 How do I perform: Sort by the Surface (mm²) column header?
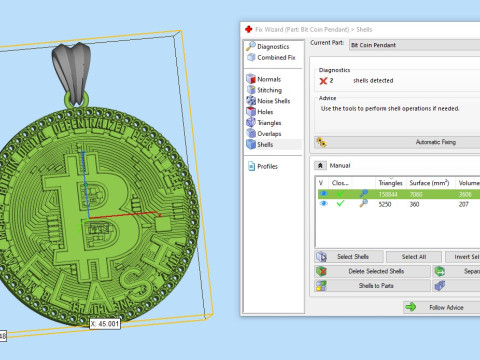[429, 183]
